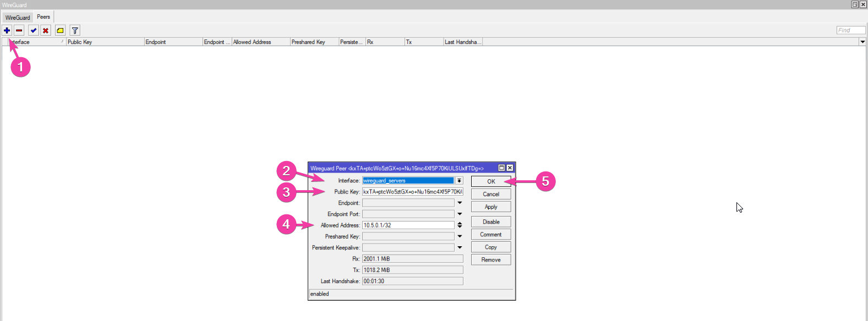Remove selected peer using the minus icon

tap(19, 30)
